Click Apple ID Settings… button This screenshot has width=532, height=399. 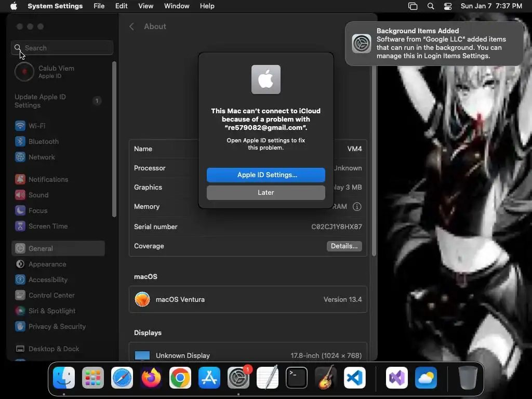(x=266, y=175)
